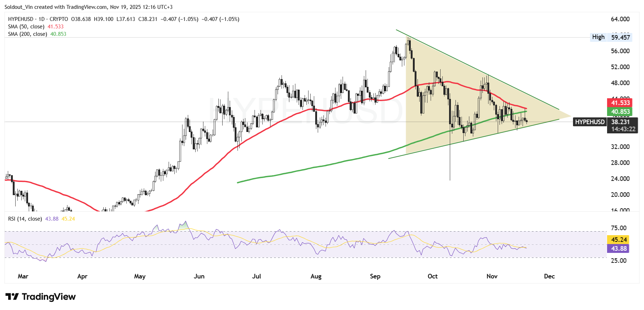This screenshot has height=310, width=644.
Task: Open the RSI (14, close) indicator legend
Action: tap(25, 219)
